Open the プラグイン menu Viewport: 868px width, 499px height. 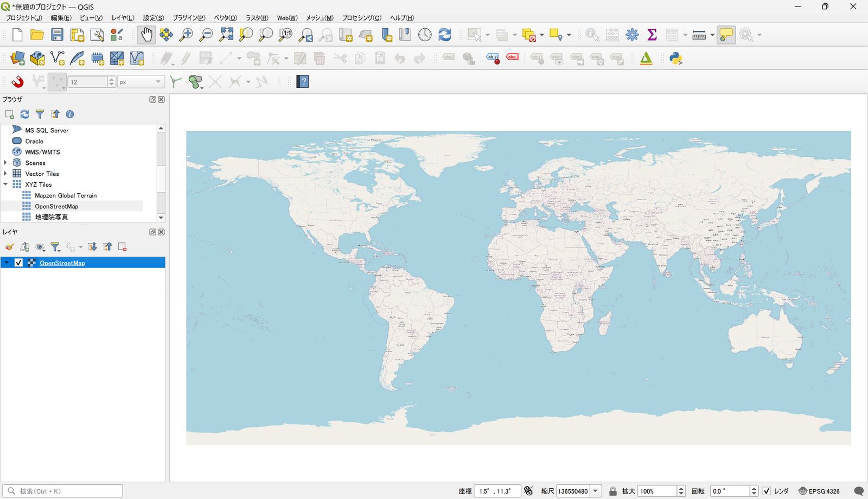(x=189, y=18)
